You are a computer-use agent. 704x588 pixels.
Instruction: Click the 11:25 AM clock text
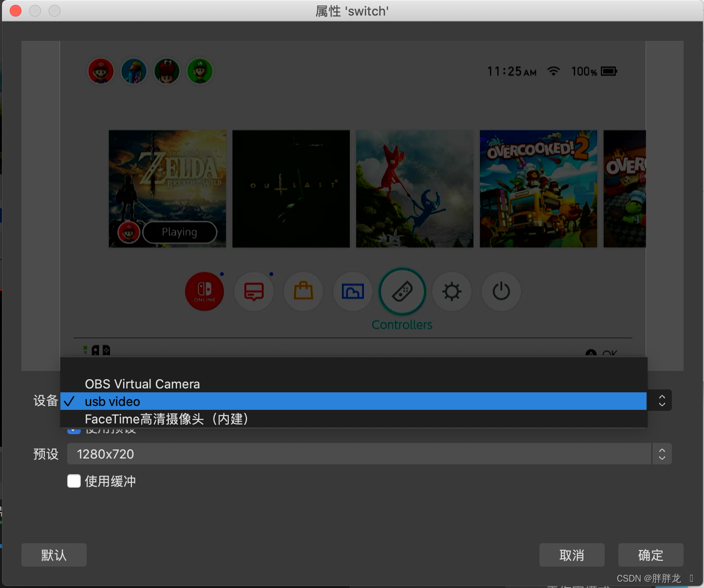click(512, 72)
